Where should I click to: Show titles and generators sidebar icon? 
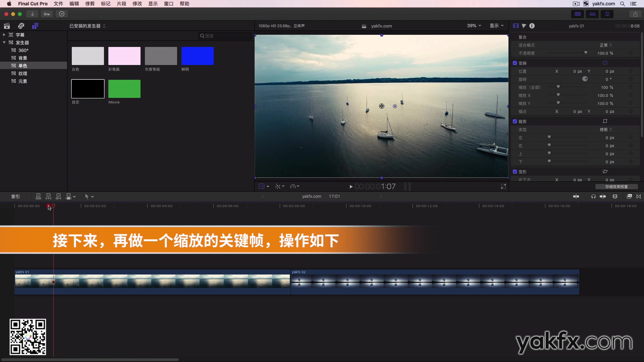tap(35, 26)
